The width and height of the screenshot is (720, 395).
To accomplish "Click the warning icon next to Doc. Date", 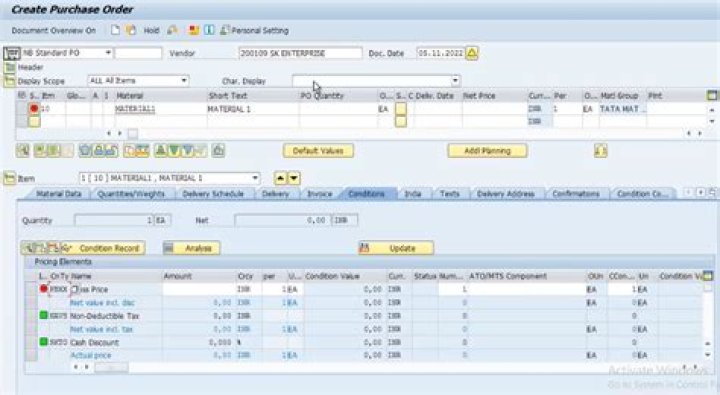I will (472, 53).
